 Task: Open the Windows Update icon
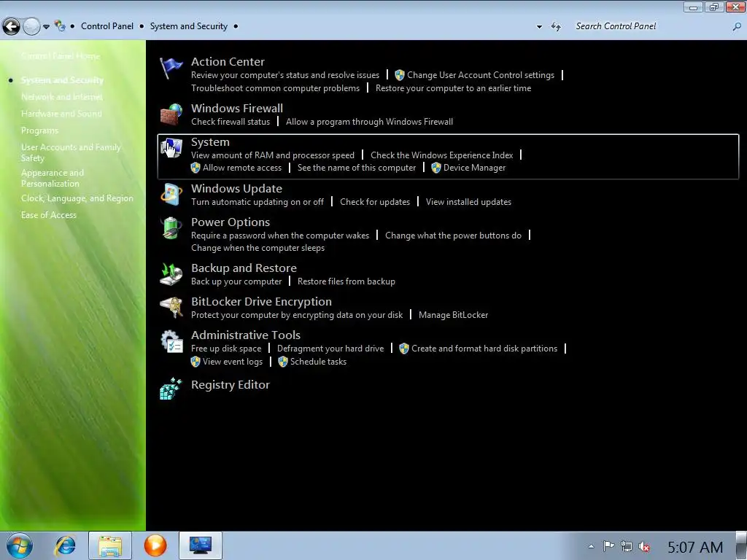(171, 195)
